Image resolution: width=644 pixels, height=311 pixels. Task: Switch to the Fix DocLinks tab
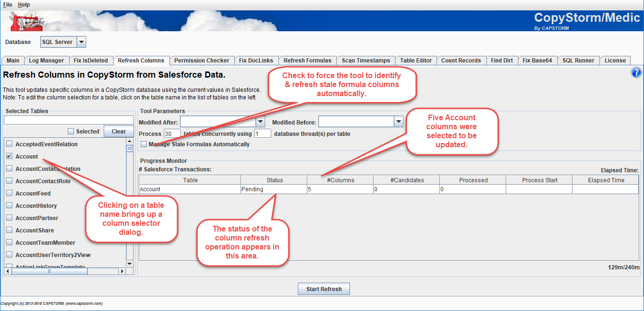click(256, 61)
